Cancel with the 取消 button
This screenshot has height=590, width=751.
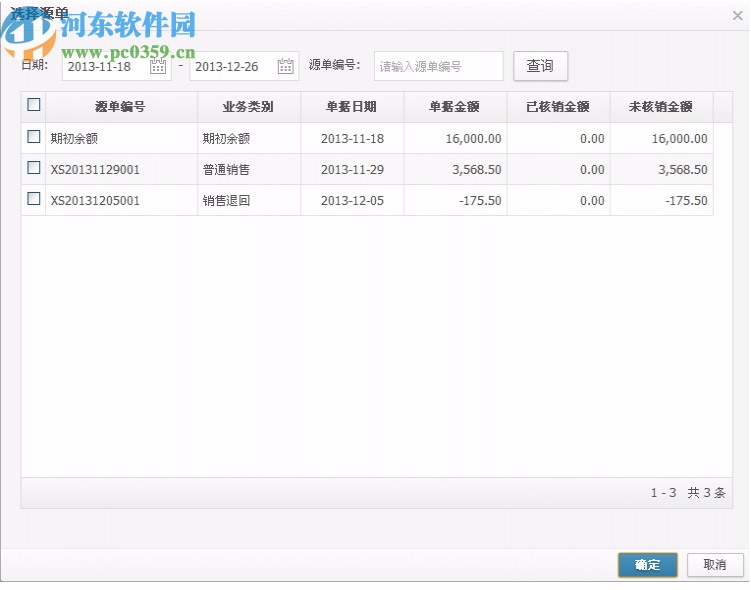click(715, 565)
